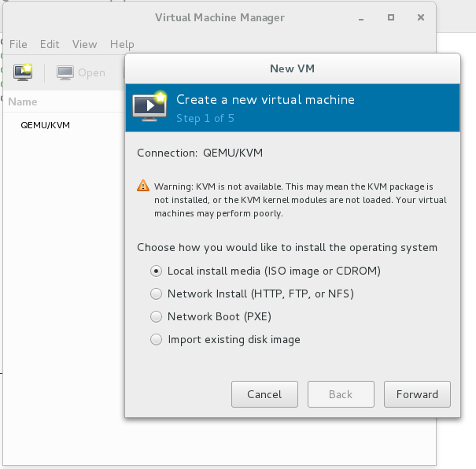476x469 pixels.
Task: Click the orange warning triangle icon
Action: pos(143,186)
